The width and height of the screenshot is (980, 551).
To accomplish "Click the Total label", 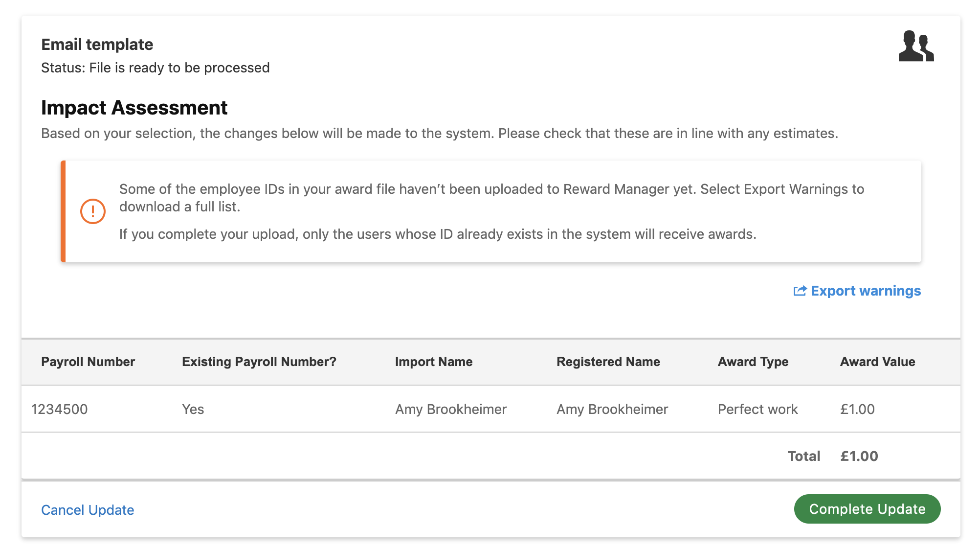I will [804, 456].
